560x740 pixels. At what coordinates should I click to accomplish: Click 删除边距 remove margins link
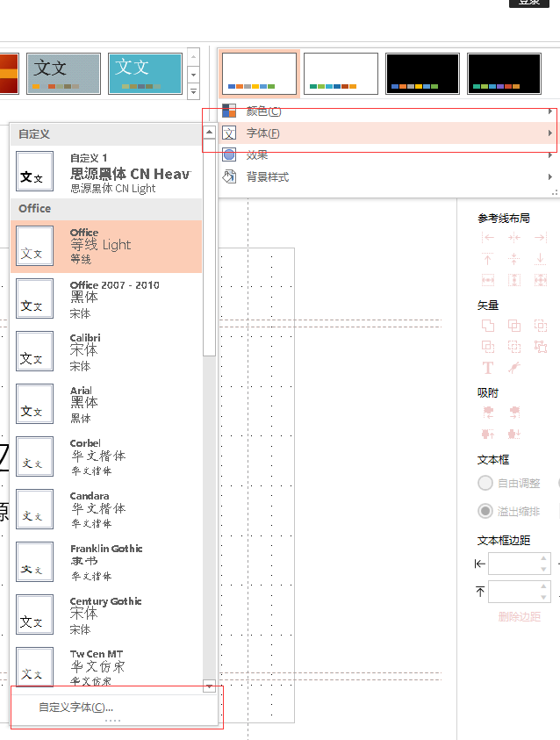(x=520, y=617)
